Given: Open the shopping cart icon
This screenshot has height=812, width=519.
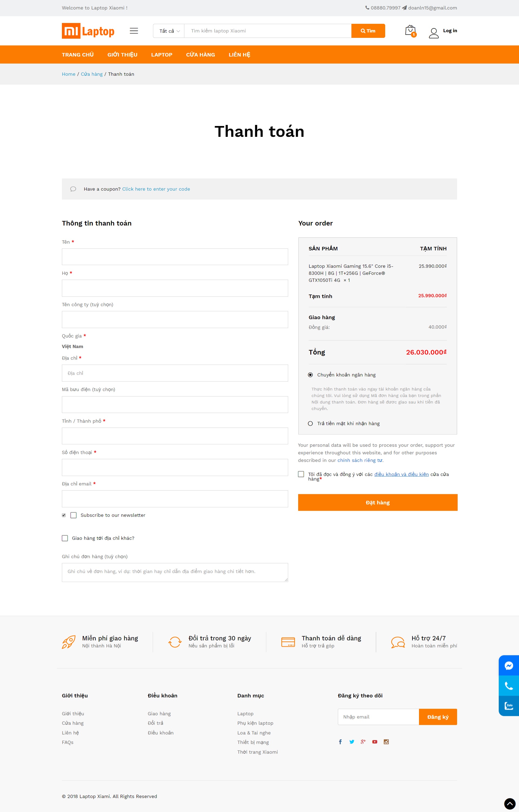Looking at the screenshot, I should 410,31.
